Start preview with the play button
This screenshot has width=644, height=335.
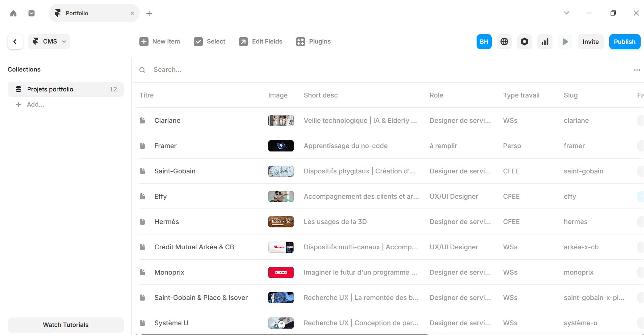[565, 41]
